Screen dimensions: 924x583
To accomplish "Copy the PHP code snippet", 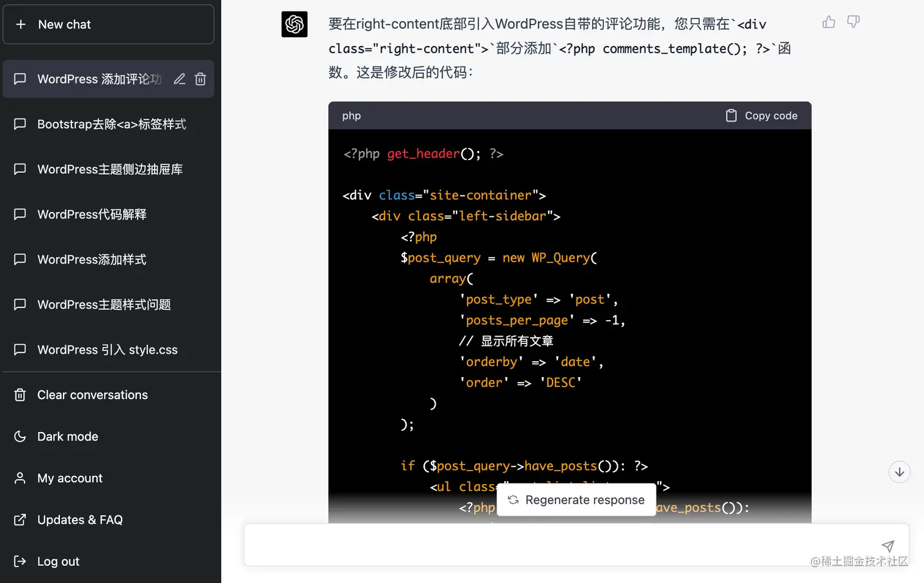I will click(761, 116).
